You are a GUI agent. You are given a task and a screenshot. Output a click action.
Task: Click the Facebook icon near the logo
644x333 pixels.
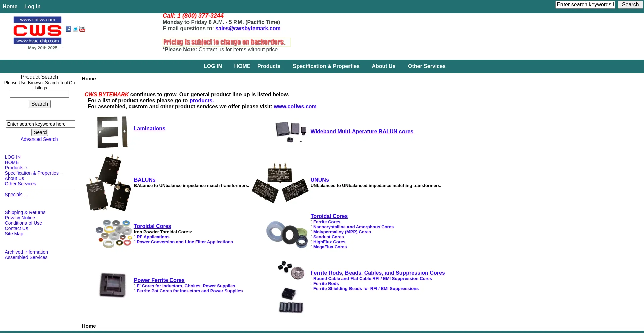point(68,29)
